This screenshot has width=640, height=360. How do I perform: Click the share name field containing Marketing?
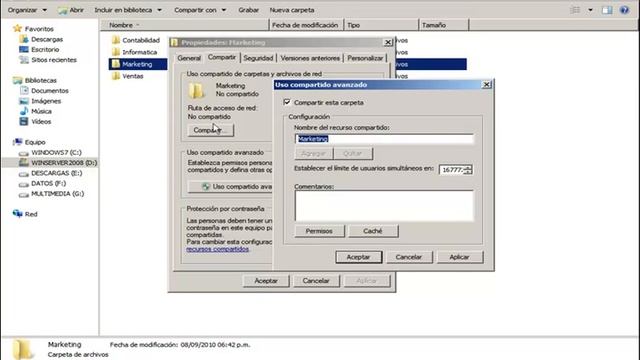[x=384, y=139]
